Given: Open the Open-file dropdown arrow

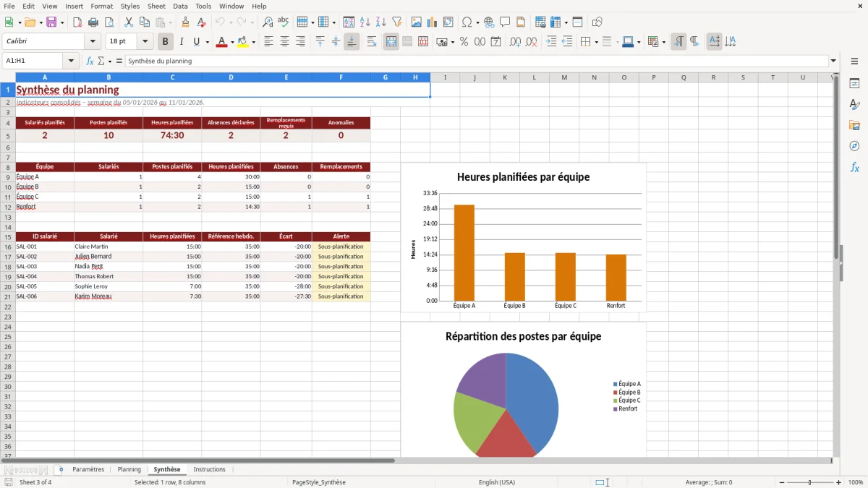Looking at the screenshot, I should pos(40,22).
